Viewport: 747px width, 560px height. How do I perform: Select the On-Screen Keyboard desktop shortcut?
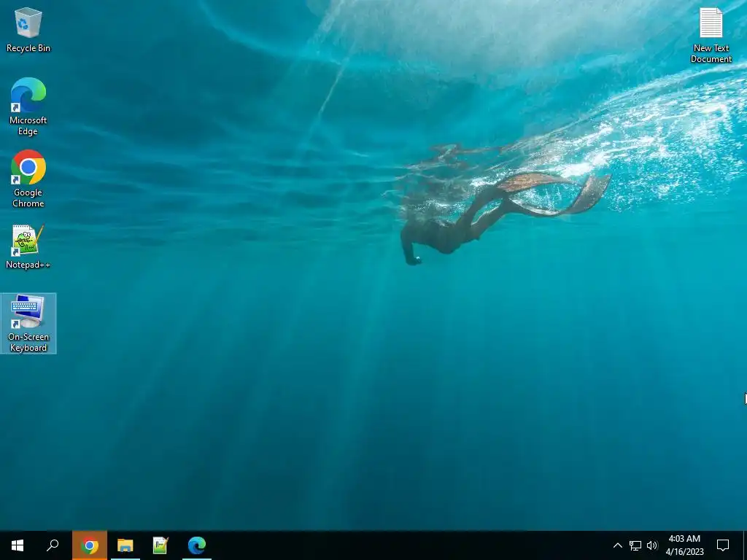point(28,323)
